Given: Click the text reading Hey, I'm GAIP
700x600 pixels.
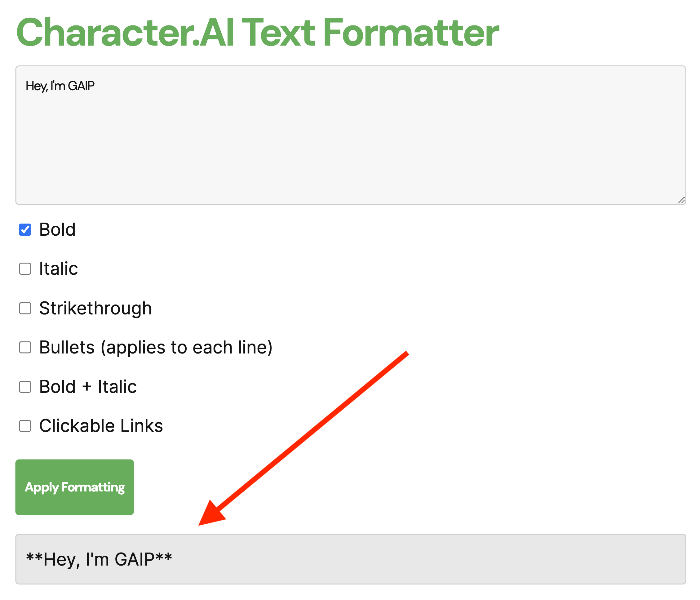Looking at the screenshot, I should (60, 86).
